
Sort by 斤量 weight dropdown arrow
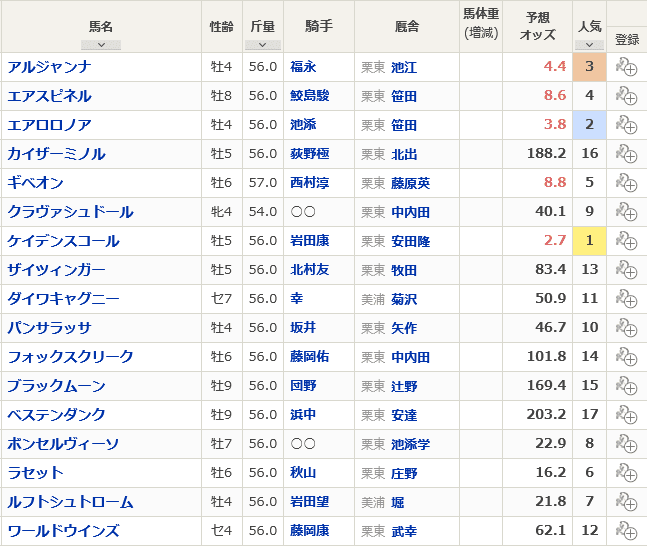click(263, 45)
